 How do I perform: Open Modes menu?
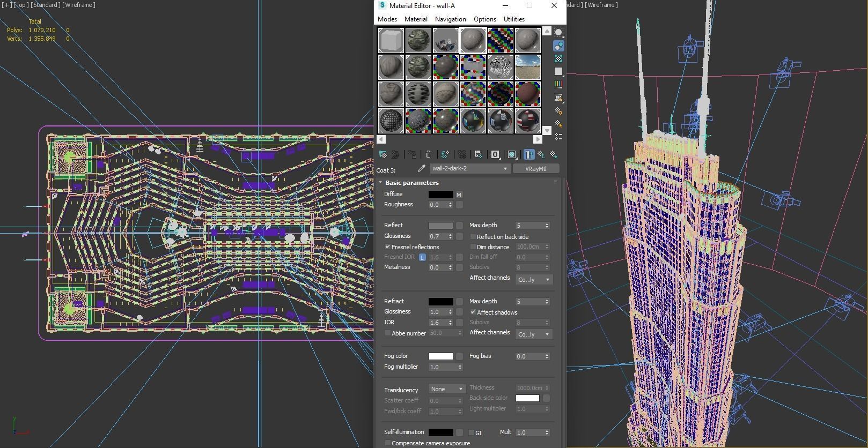[387, 19]
